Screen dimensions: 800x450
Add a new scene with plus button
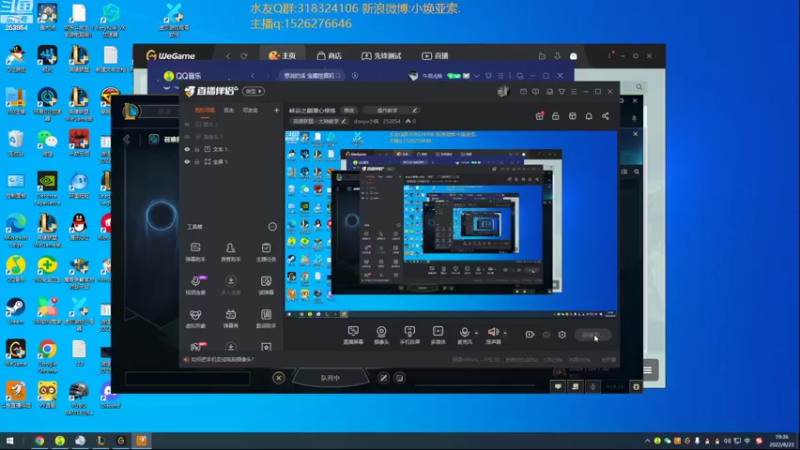pyautogui.click(x=276, y=110)
